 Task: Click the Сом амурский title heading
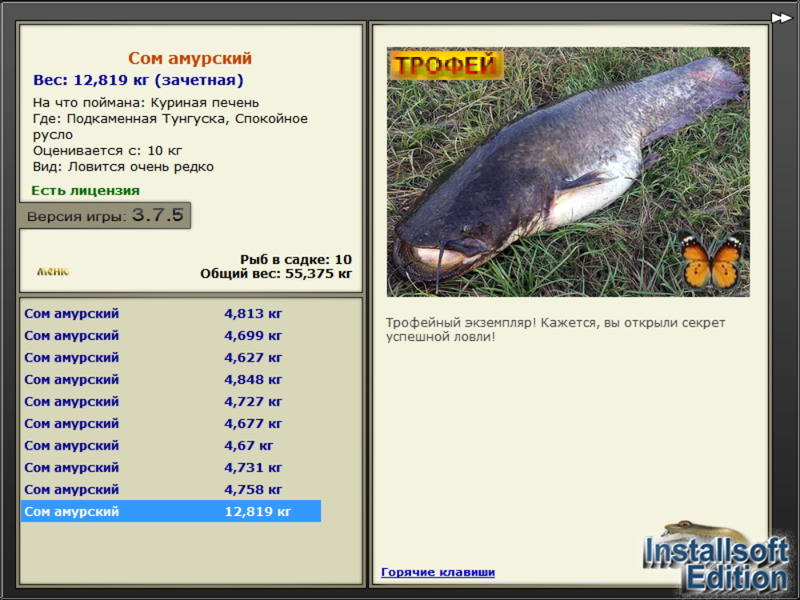[190, 58]
